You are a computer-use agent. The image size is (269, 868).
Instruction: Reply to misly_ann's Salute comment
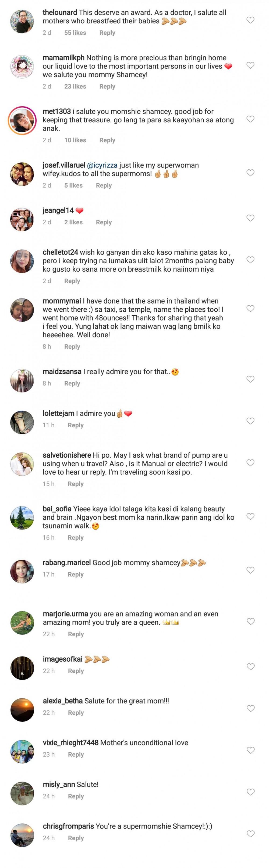click(76, 796)
